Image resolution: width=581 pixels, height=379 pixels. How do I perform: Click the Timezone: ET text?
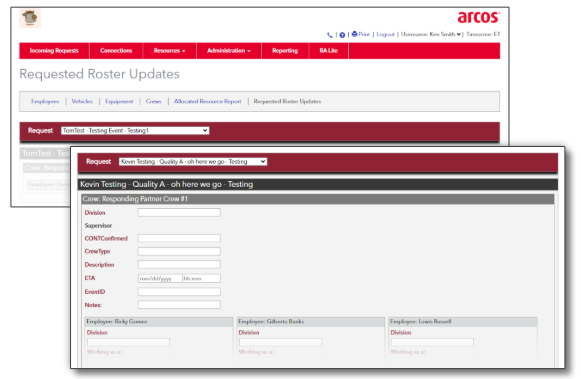tap(483, 34)
